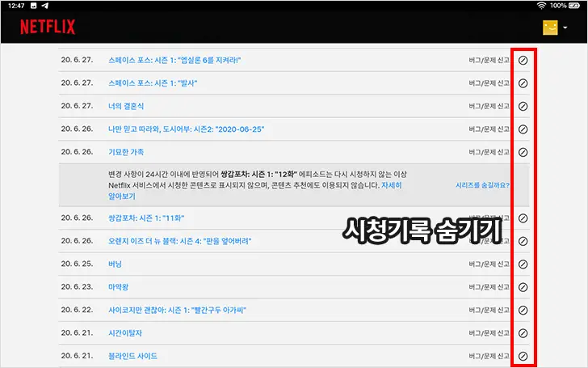This screenshot has height=368, width=588.
Task: Click 버그/문제 신고 for 기묘한 가족
Action: pyautogui.click(x=489, y=152)
